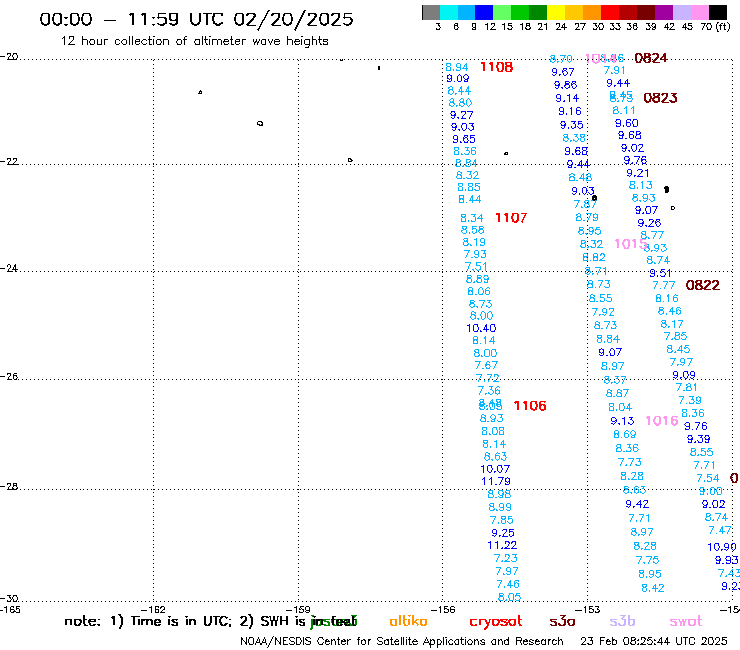Click the wave height reading 9.93
This screenshot has width=740, height=650.
[x=726, y=560]
